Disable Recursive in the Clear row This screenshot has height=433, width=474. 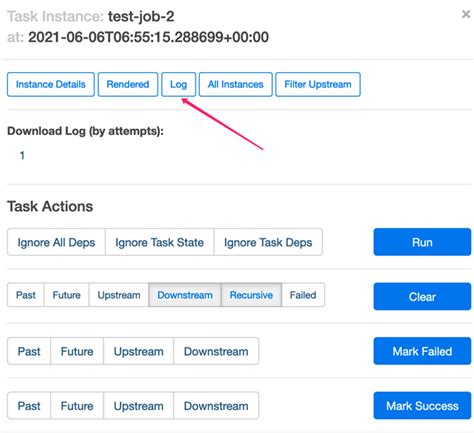tap(251, 295)
